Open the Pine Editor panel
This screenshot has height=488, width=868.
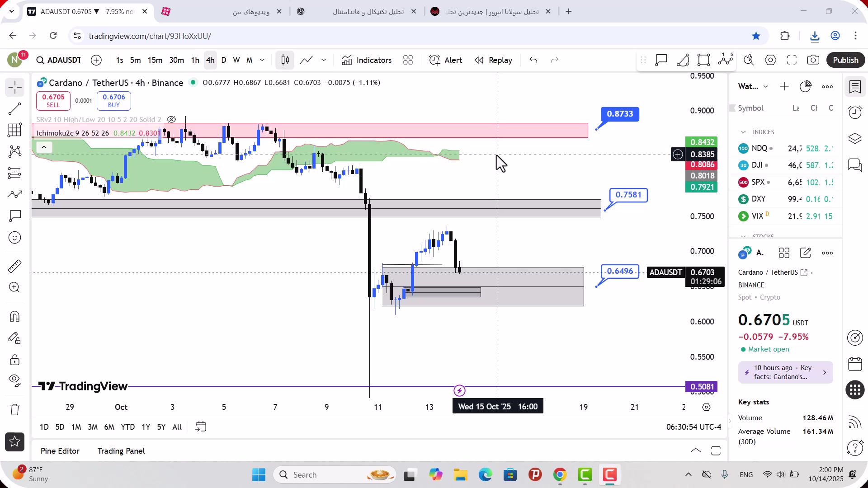pyautogui.click(x=60, y=451)
